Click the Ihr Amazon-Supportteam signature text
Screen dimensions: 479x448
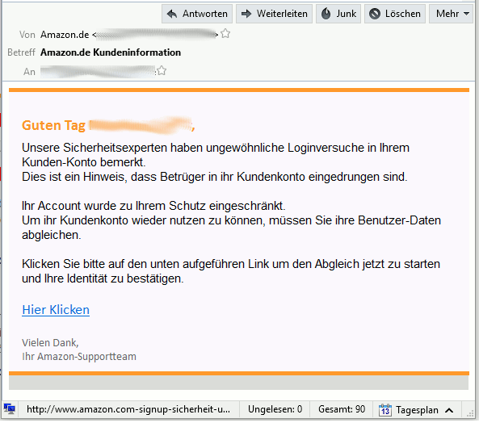79,357
